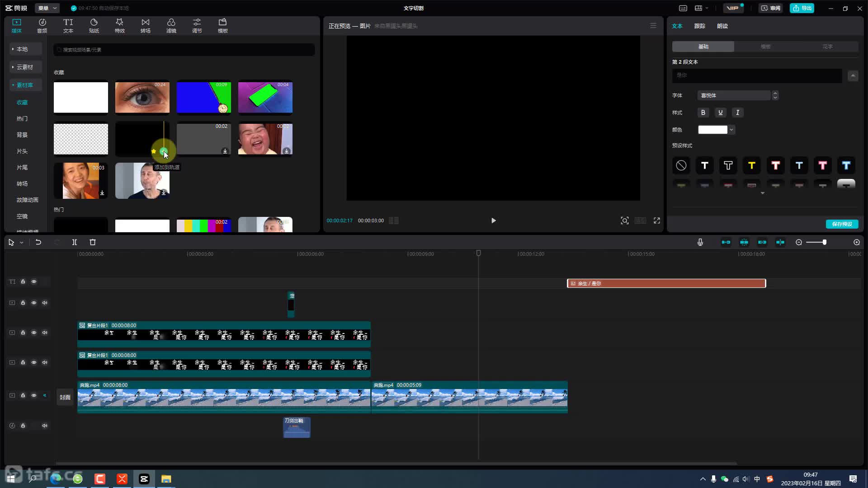Open the 滤镜 filters panel

tap(171, 26)
